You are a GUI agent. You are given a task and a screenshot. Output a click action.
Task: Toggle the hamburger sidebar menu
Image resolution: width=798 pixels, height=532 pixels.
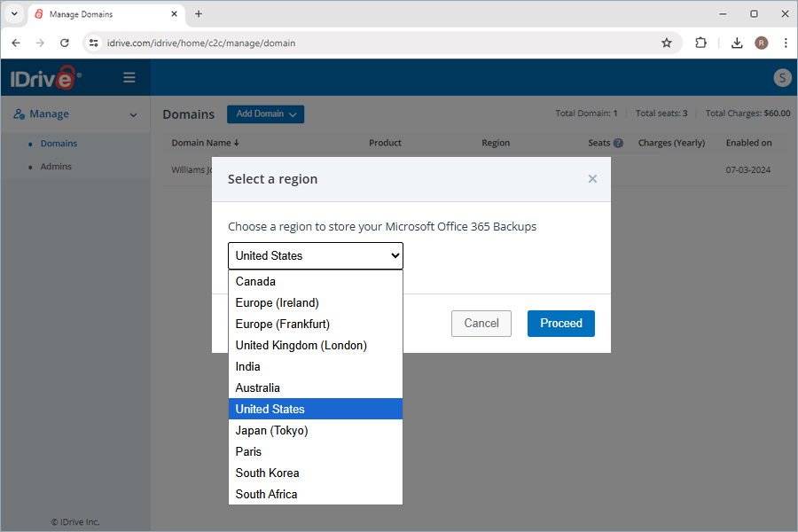click(129, 77)
